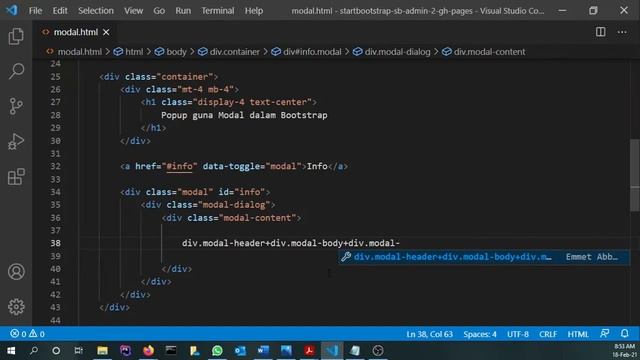Click the div.modal-dialog breadcrumb item
640x360 pixels.
tap(392, 52)
